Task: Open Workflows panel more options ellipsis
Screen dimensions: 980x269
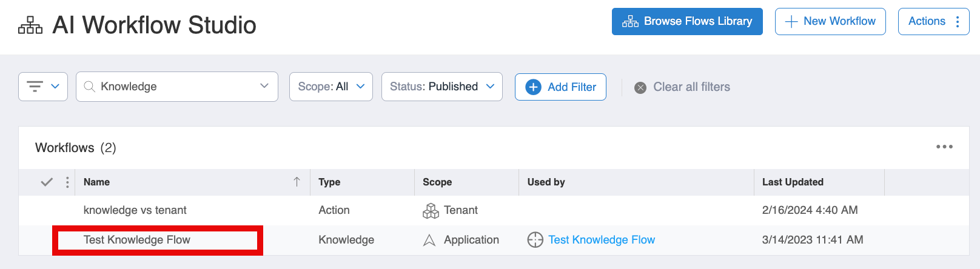Action: pos(944,147)
